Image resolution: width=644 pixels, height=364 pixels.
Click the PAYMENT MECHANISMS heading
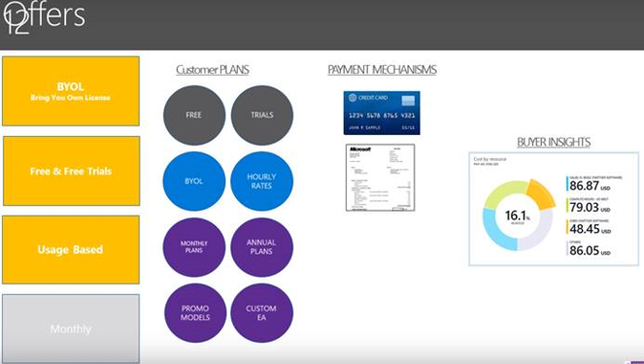382,70
